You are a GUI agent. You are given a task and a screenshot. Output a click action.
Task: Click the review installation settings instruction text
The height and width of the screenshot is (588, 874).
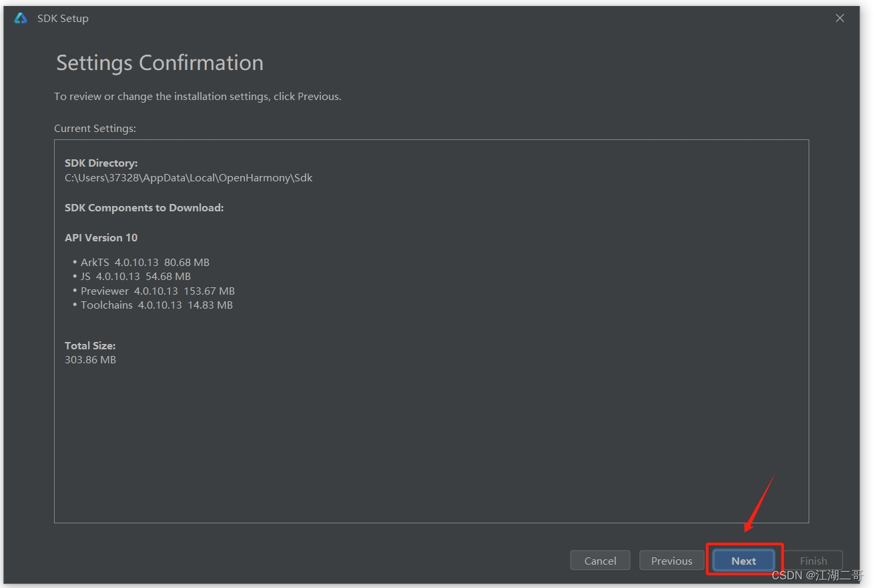click(x=197, y=96)
